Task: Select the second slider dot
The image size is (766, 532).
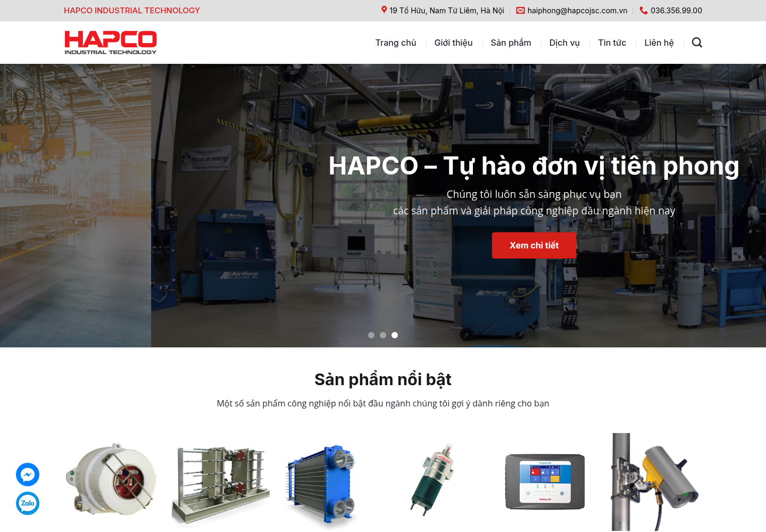Action: point(383,335)
